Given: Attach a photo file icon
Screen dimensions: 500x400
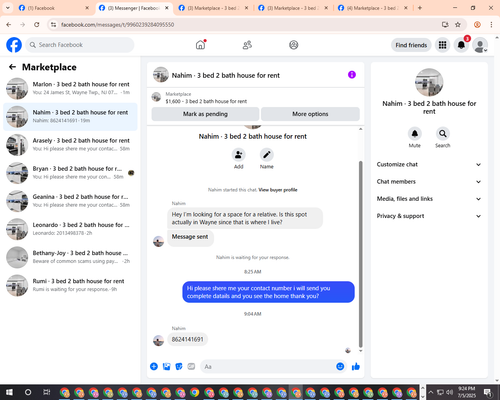Looking at the screenshot, I should [166, 367].
